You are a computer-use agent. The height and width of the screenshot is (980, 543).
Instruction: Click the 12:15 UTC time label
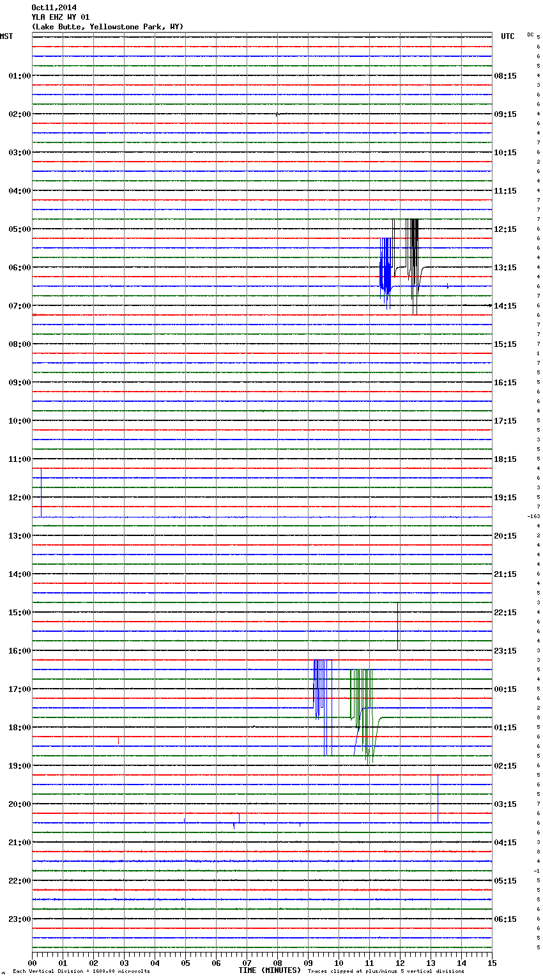505,229
